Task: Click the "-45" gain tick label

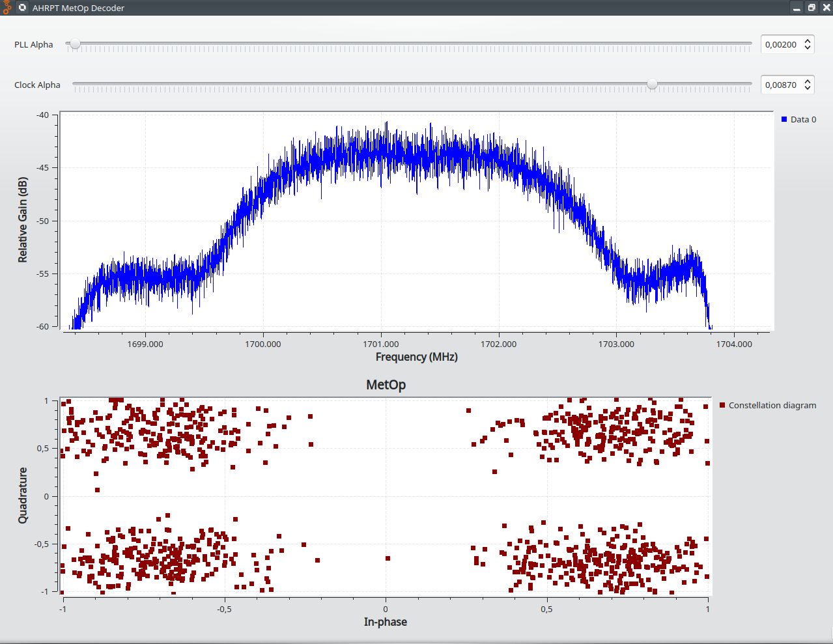Action: 43,167
